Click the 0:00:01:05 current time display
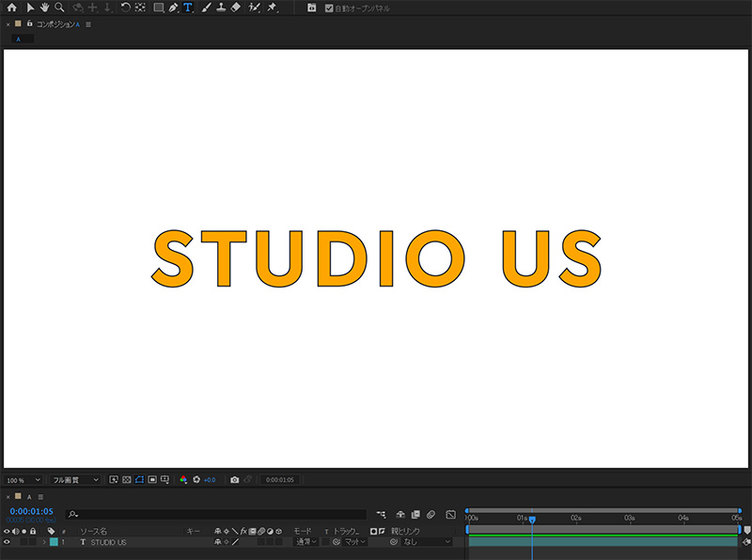 click(x=31, y=512)
